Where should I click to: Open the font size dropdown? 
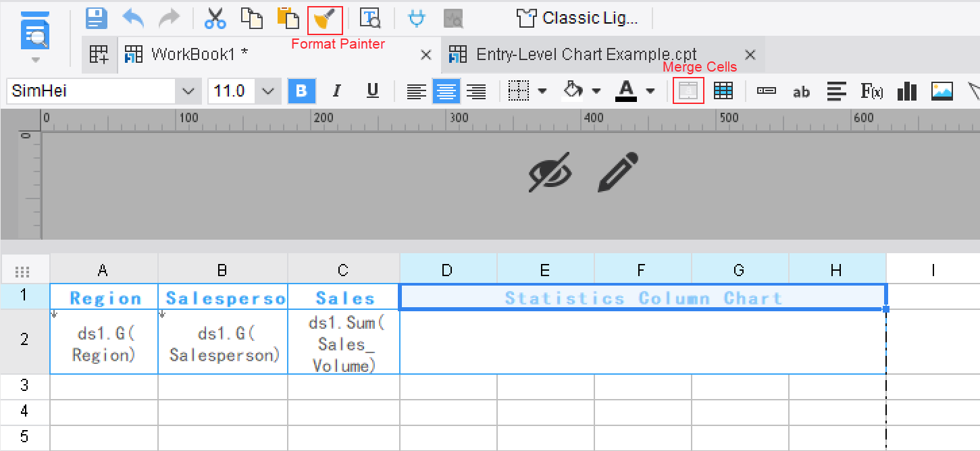click(x=266, y=90)
